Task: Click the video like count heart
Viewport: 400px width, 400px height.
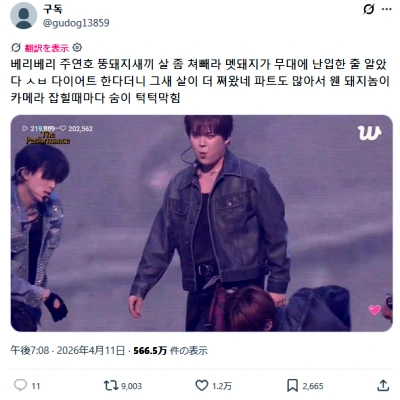Action: click(63, 128)
